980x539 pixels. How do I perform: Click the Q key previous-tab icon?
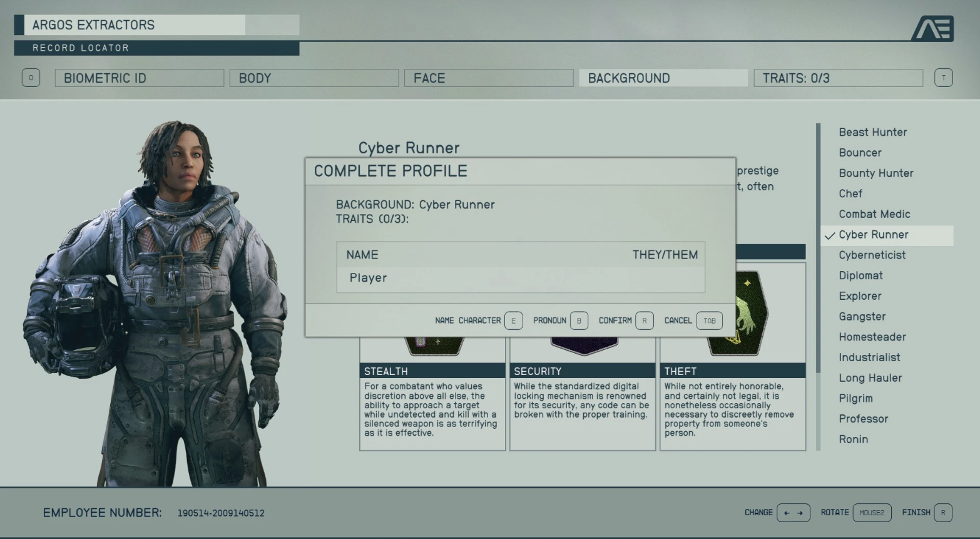pyautogui.click(x=31, y=78)
